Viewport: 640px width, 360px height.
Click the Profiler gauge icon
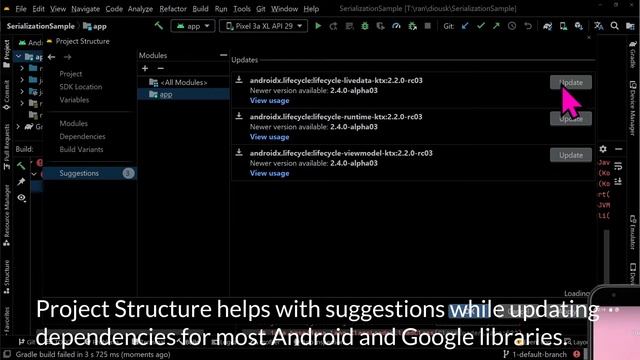coord(396,26)
